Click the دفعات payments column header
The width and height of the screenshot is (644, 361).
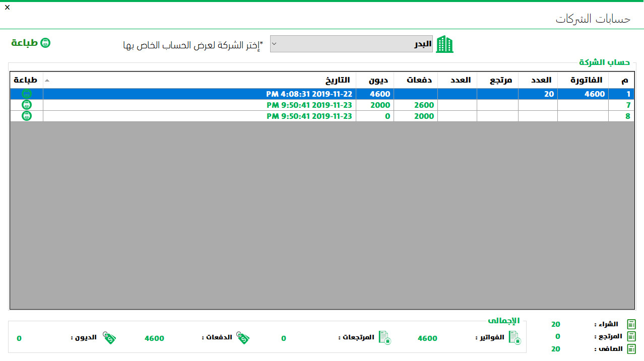click(416, 80)
